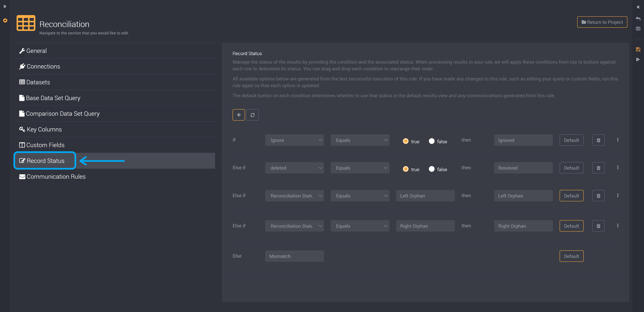Toggle Default for Mismatch else status
This screenshot has height=312, width=644.
(571, 256)
